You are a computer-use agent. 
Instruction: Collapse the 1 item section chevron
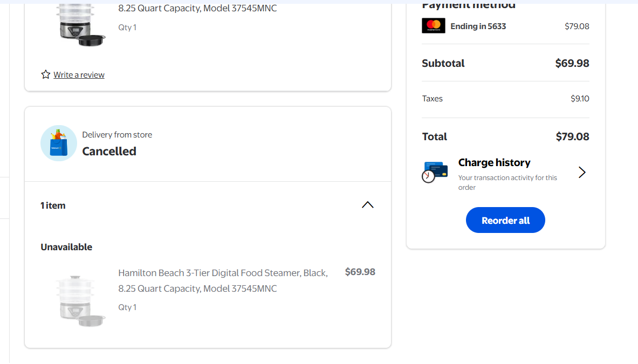tap(367, 205)
